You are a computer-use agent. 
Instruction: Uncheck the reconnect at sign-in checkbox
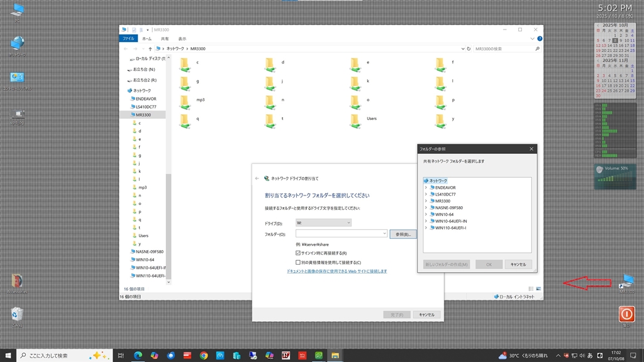298,253
